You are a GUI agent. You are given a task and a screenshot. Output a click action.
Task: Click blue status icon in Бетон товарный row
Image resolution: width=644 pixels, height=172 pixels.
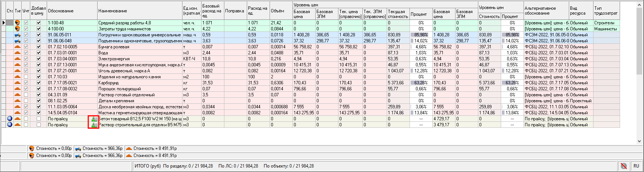point(10,119)
